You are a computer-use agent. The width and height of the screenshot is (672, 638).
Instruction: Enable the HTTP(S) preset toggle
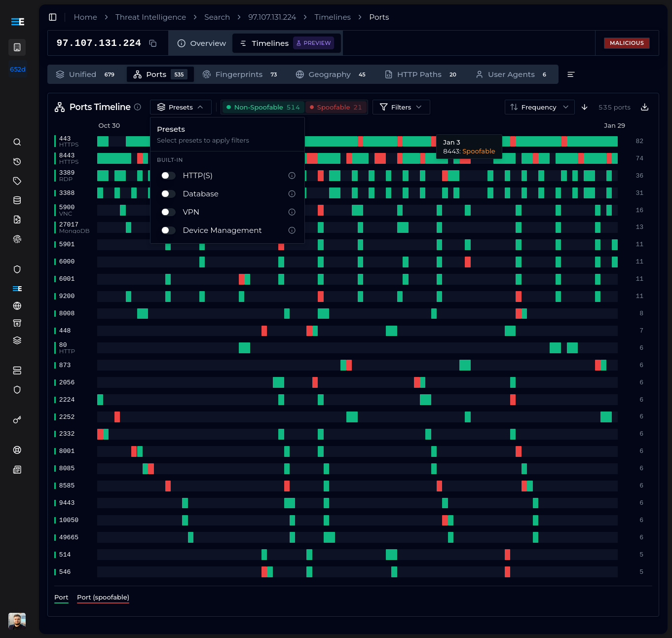(x=168, y=175)
